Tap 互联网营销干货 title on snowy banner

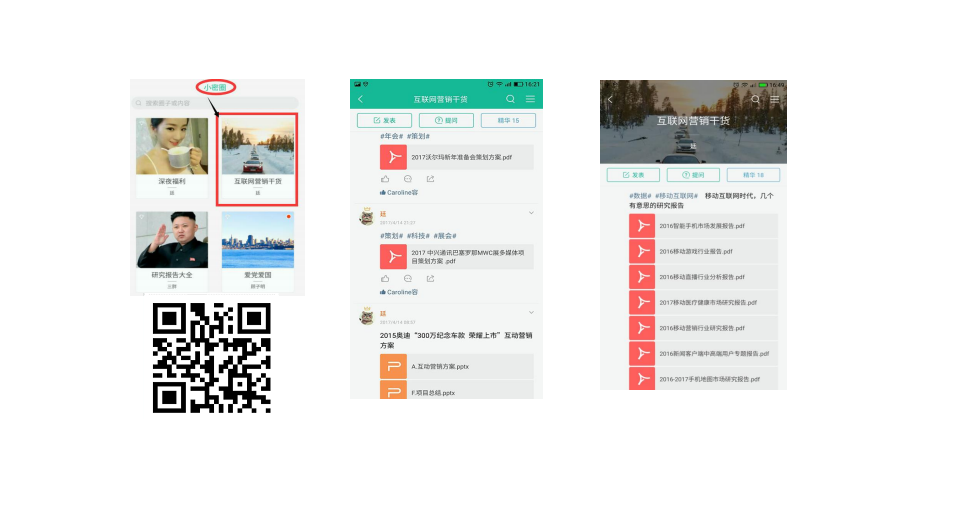coord(693,121)
